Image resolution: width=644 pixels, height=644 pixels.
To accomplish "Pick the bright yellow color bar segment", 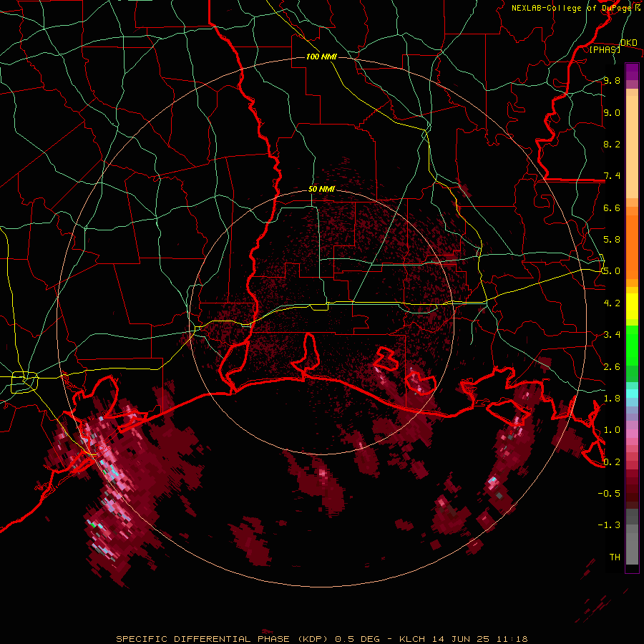I will tap(632, 306).
